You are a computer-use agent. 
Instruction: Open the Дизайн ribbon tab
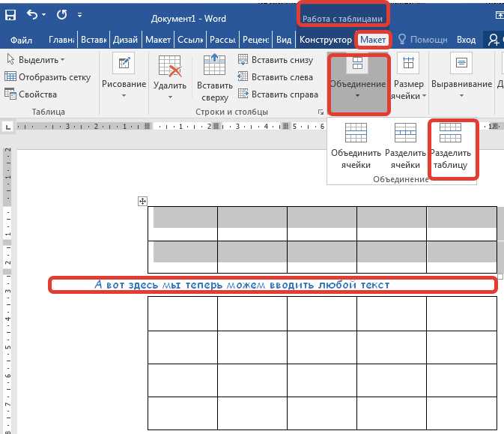click(125, 40)
